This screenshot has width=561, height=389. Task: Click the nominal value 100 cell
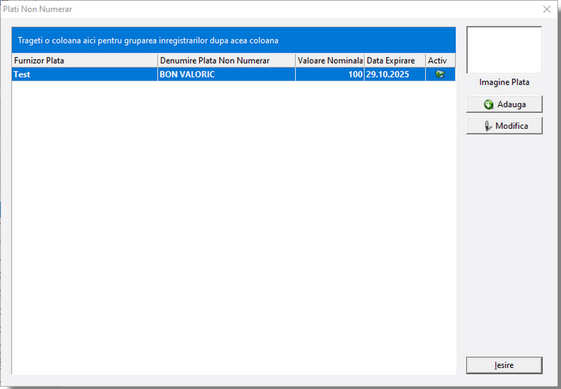coord(330,74)
